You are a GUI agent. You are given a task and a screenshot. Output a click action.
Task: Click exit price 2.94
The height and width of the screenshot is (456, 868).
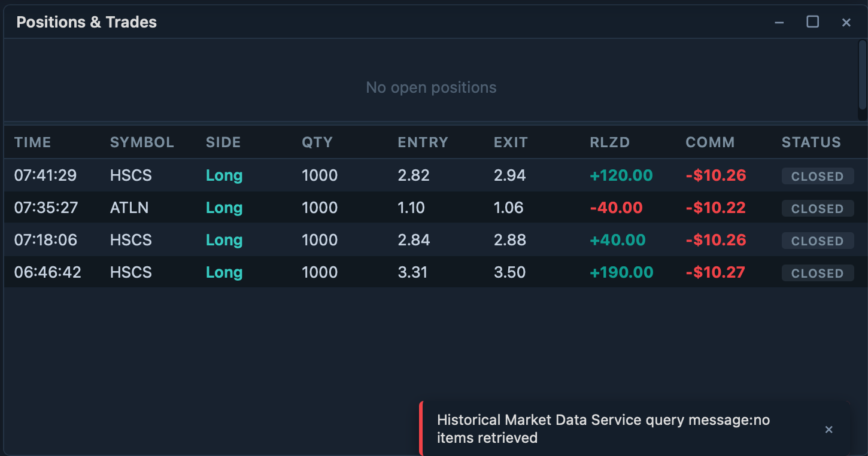(510, 175)
